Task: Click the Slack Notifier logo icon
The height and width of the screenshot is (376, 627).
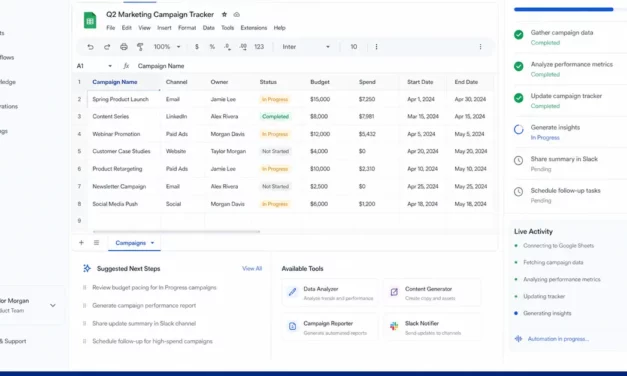Action: pos(394,326)
